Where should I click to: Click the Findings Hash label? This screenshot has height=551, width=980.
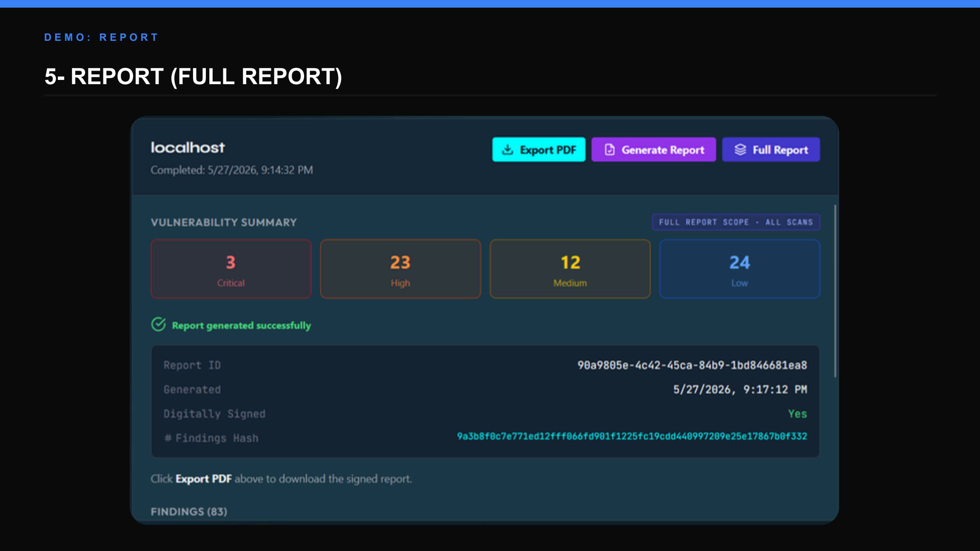coord(211,438)
